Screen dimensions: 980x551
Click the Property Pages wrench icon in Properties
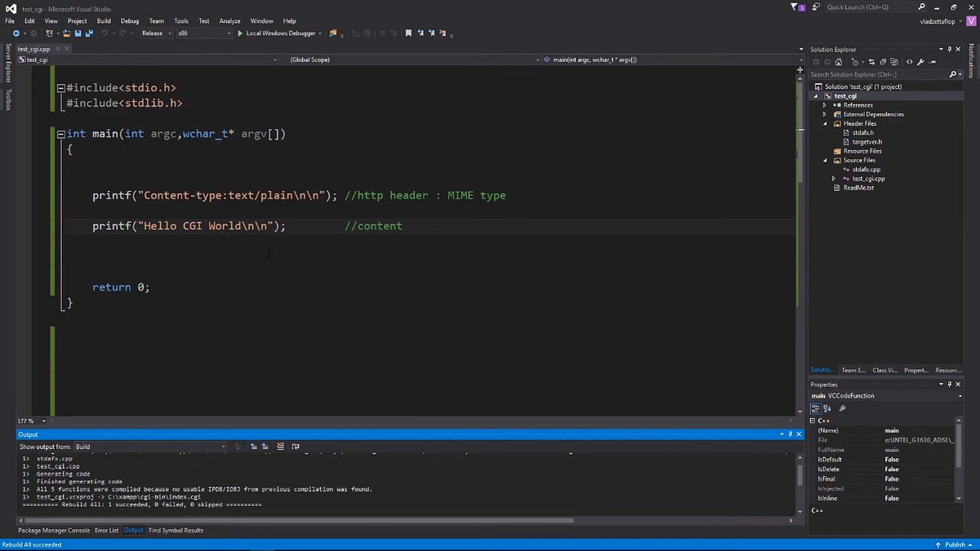842,408
